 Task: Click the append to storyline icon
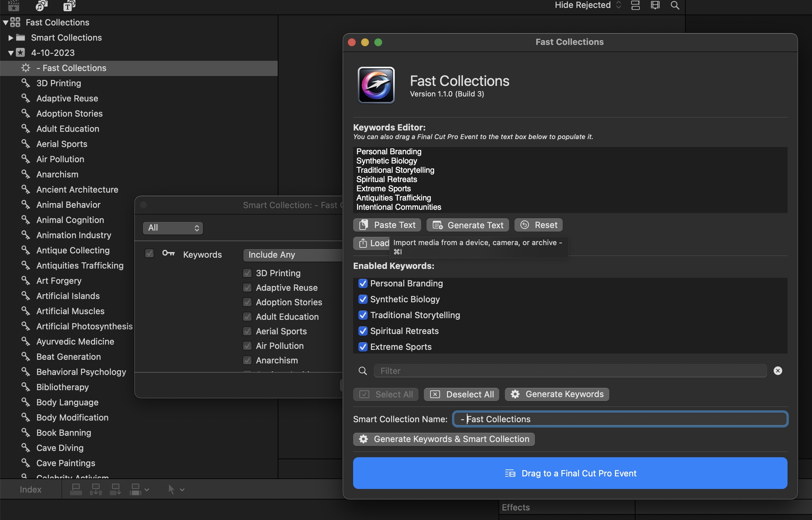click(116, 489)
